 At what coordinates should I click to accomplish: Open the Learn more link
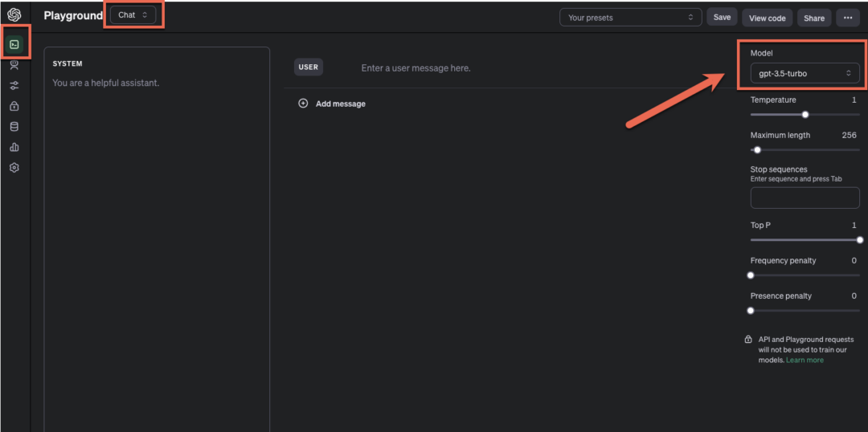click(805, 360)
